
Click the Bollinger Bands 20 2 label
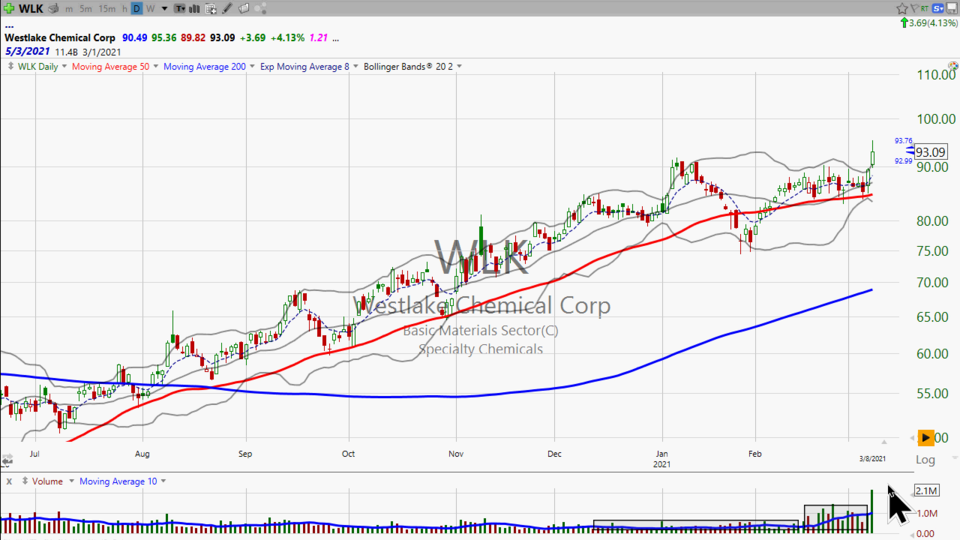(x=408, y=66)
